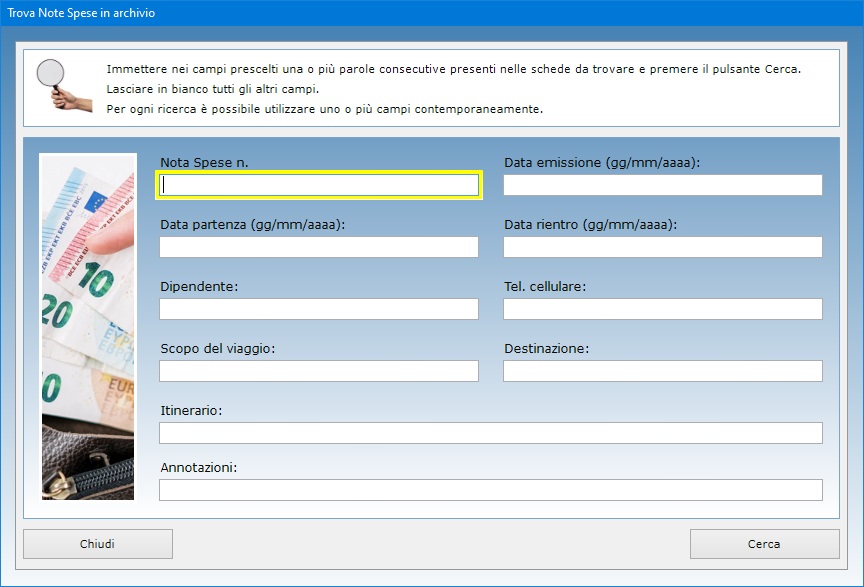Select the Data rientro field
Screen dimensions: 864x587
pyautogui.click(x=663, y=247)
